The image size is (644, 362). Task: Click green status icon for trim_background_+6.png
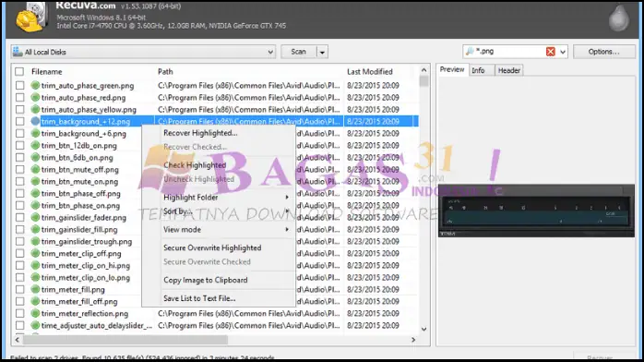(x=35, y=133)
